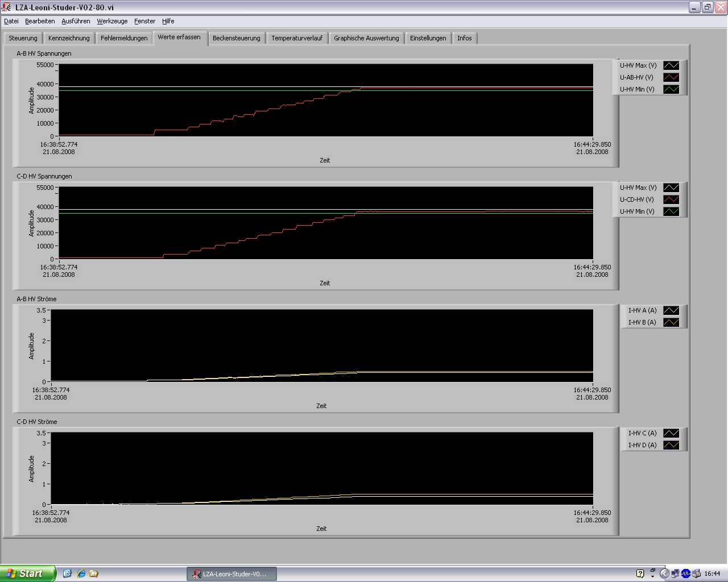Switch to the Kennzeichnung tab
Screen dimensions: 728x582
point(69,38)
